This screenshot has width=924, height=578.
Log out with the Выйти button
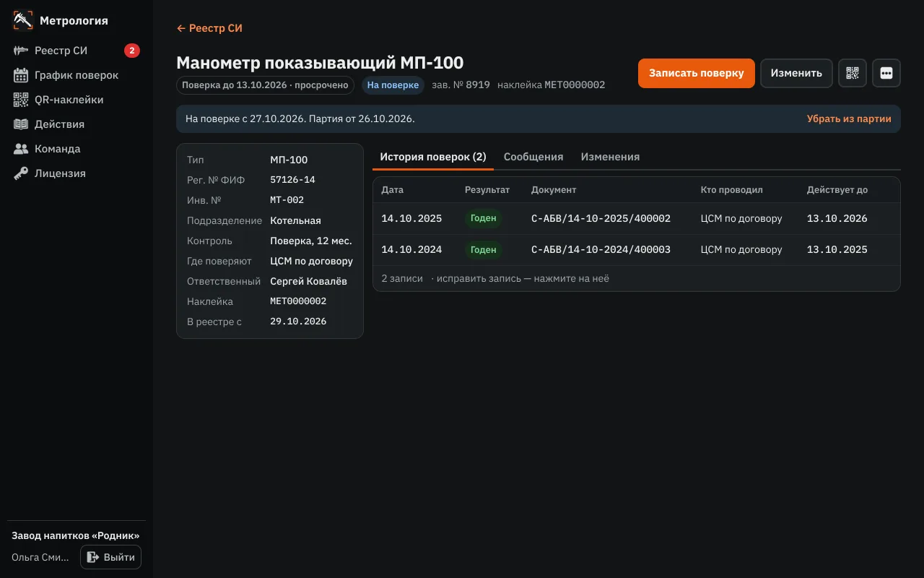[110, 557]
